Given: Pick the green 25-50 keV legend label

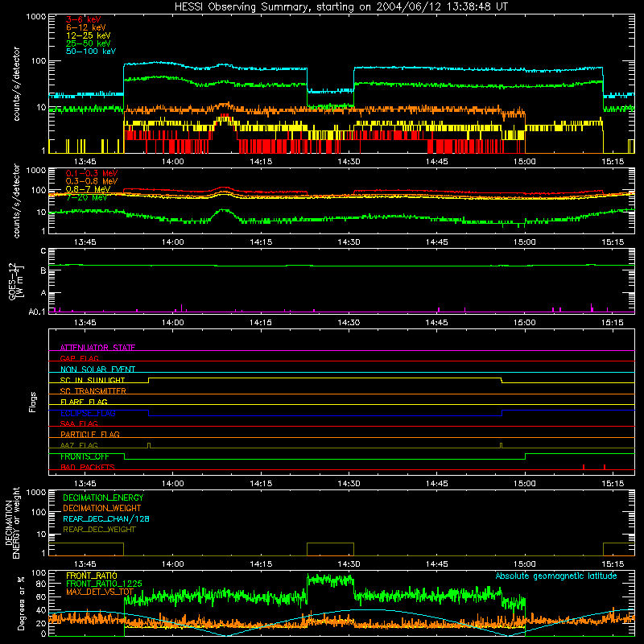Looking at the screenshot, I should pyautogui.click(x=89, y=43).
